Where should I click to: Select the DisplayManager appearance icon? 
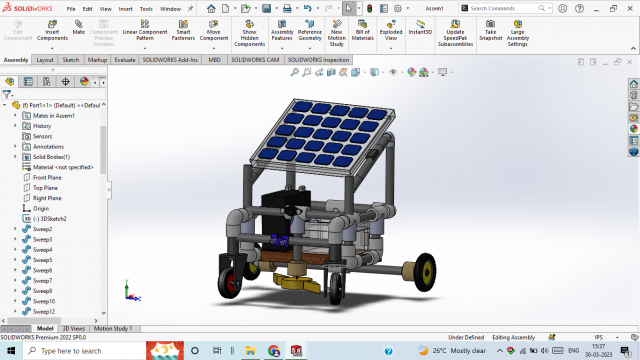[84, 82]
